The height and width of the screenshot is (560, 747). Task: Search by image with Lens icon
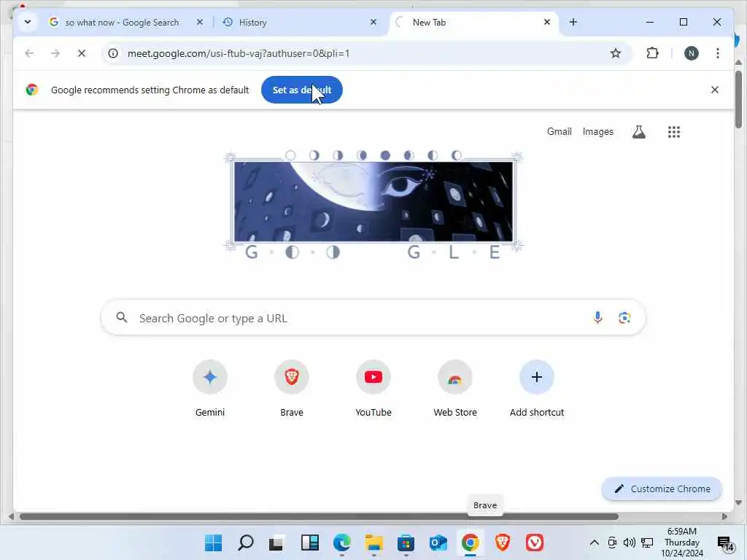point(624,318)
